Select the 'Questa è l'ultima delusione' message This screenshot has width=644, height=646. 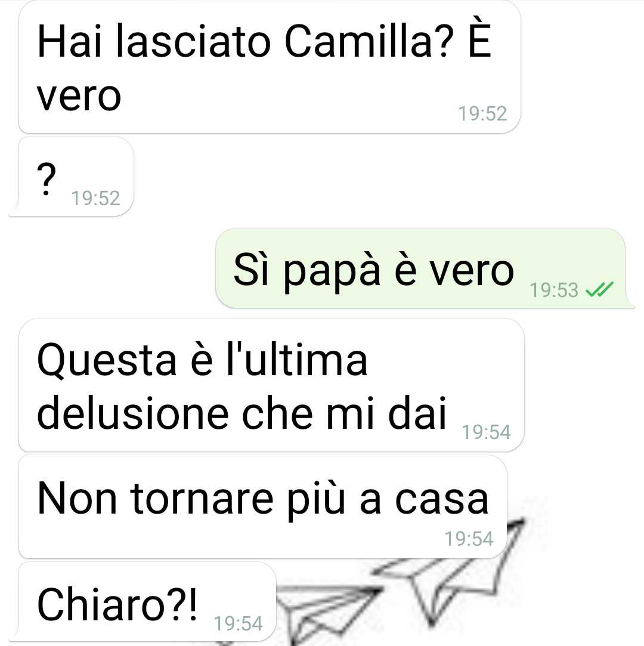pos(271,385)
